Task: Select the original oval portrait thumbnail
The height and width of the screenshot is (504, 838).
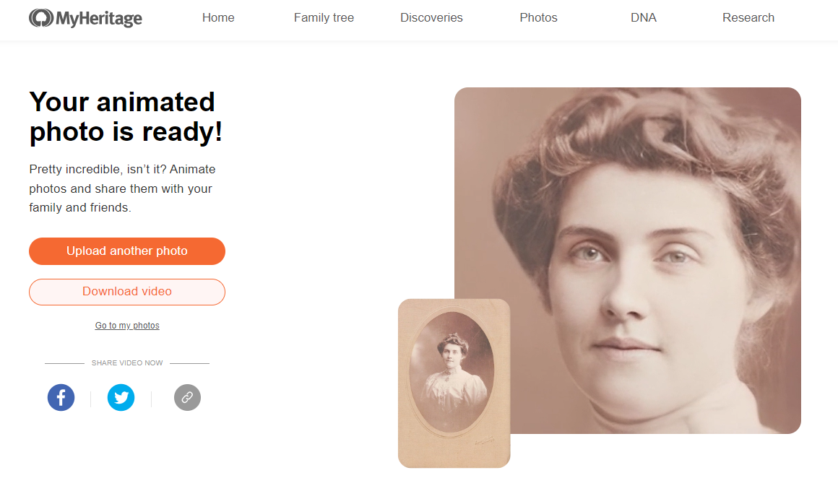Action: (x=452, y=373)
